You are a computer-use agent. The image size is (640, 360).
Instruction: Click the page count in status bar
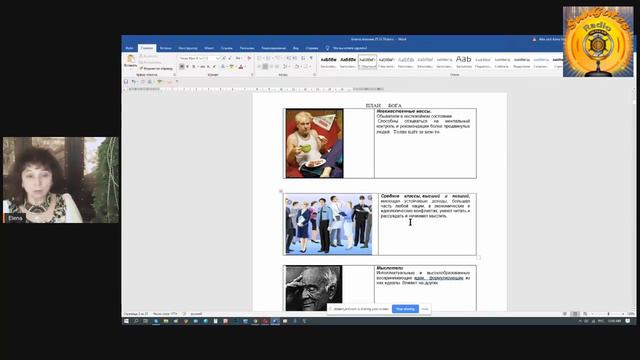coord(136,314)
